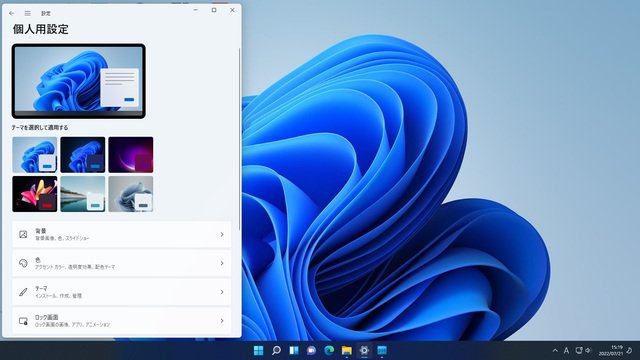Open the Windows Start menu
640x360 pixels.
pyautogui.click(x=258, y=350)
